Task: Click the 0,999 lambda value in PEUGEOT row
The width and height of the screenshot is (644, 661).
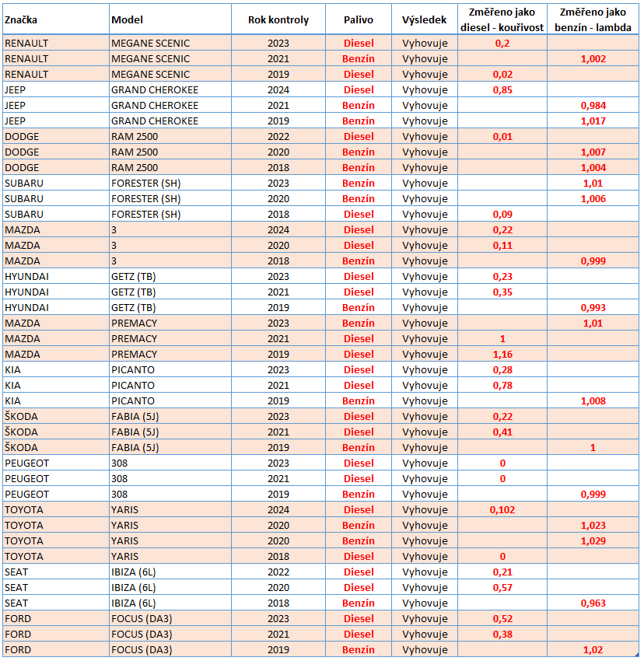Action: tap(593, 495)
